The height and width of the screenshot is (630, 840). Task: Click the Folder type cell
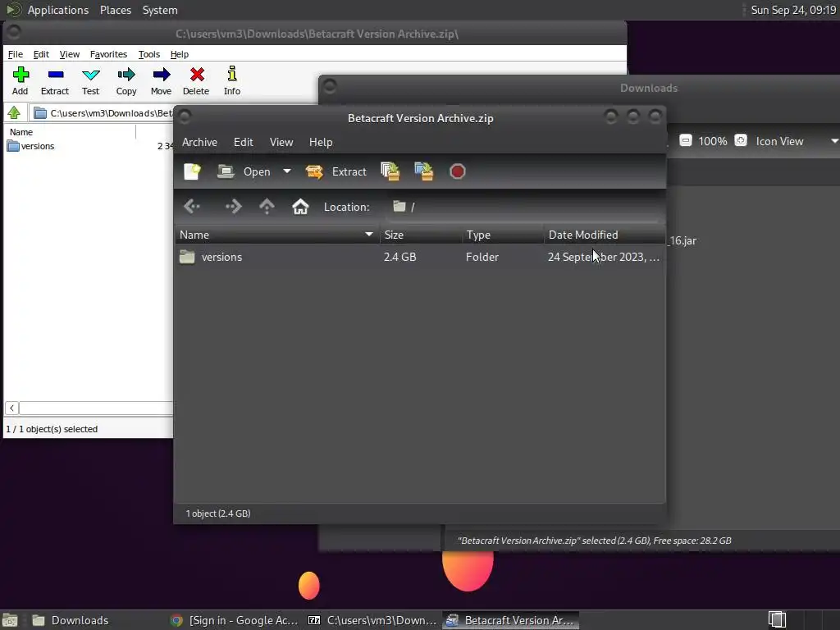[x=482, y=257]
